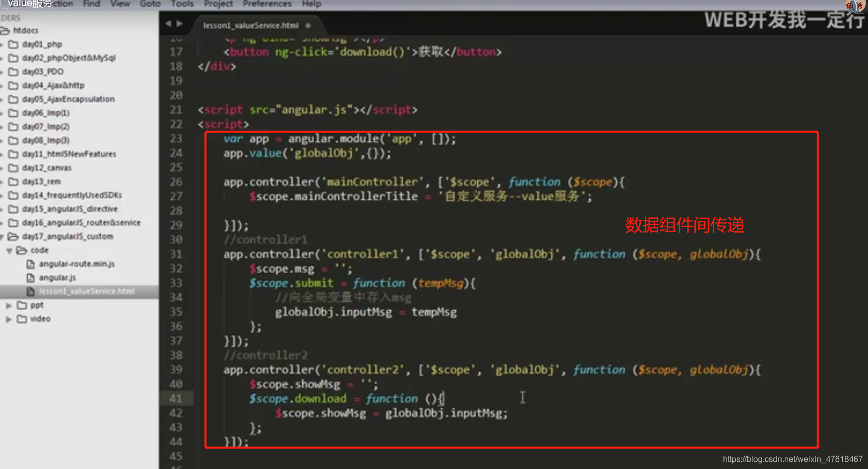Place cursor on app.value('globalObj',{}) line
Image resolution: width=868 pixels, height=469 pixels.
pyautogui.click(x=307, y=154)
